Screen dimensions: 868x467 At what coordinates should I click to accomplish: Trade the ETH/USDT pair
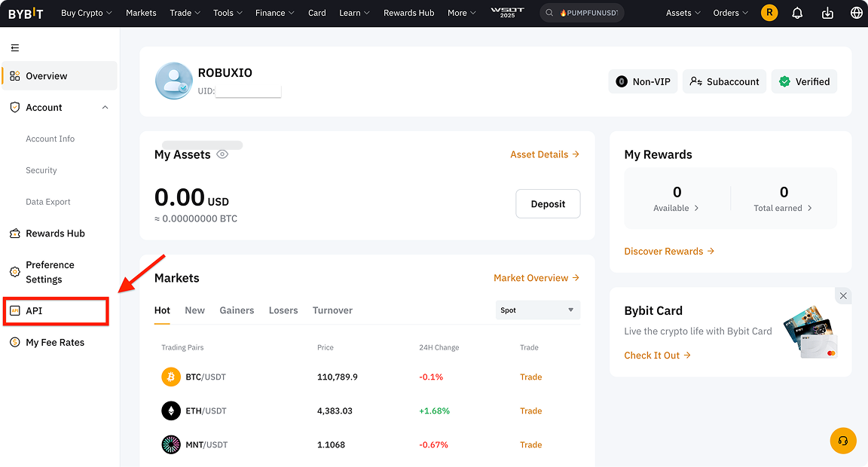pos(531,411)
